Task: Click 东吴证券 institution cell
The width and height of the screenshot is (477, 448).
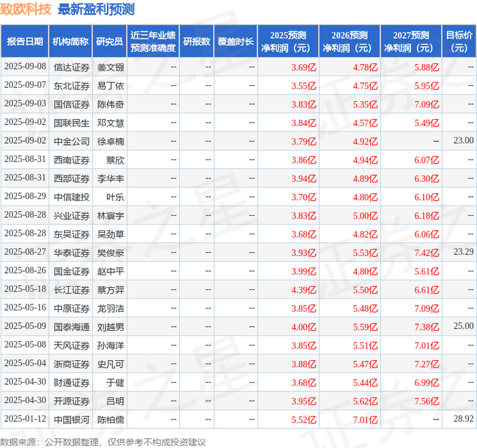Action: pyautogui.click(x=72, y=234)
